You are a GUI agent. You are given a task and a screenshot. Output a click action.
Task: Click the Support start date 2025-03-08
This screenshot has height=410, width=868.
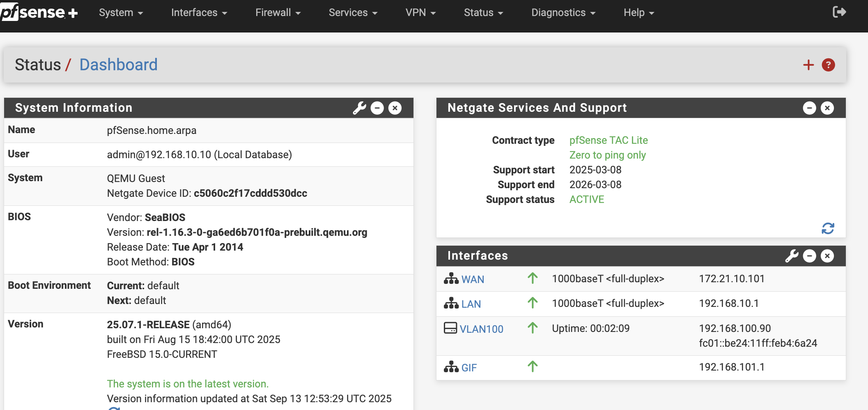595,170
